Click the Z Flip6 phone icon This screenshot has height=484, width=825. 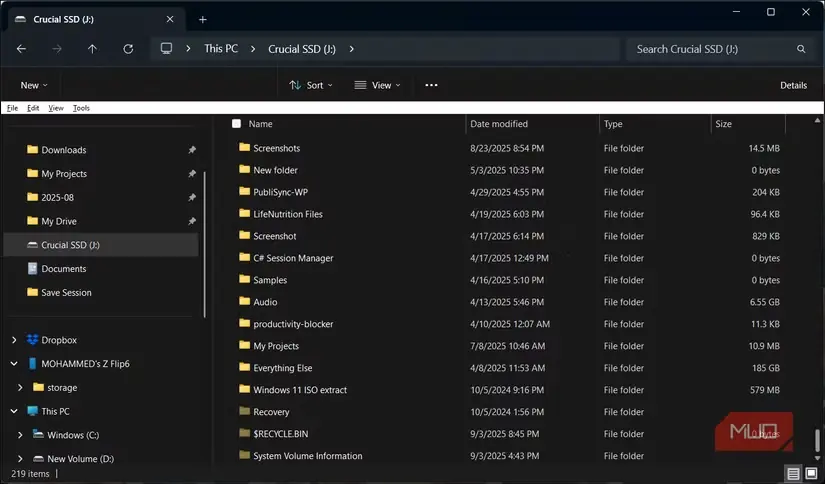point(33,364)
